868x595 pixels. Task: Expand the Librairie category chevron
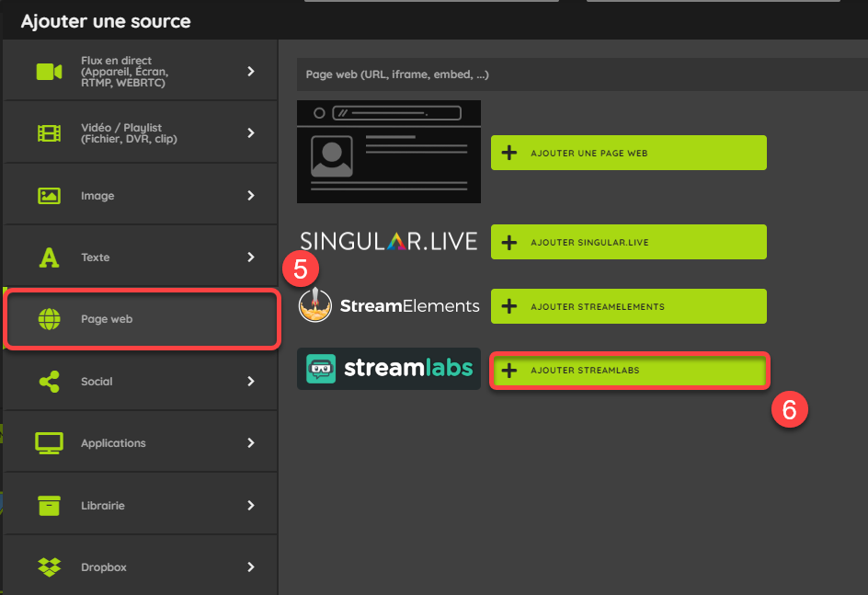pos(251,505)
